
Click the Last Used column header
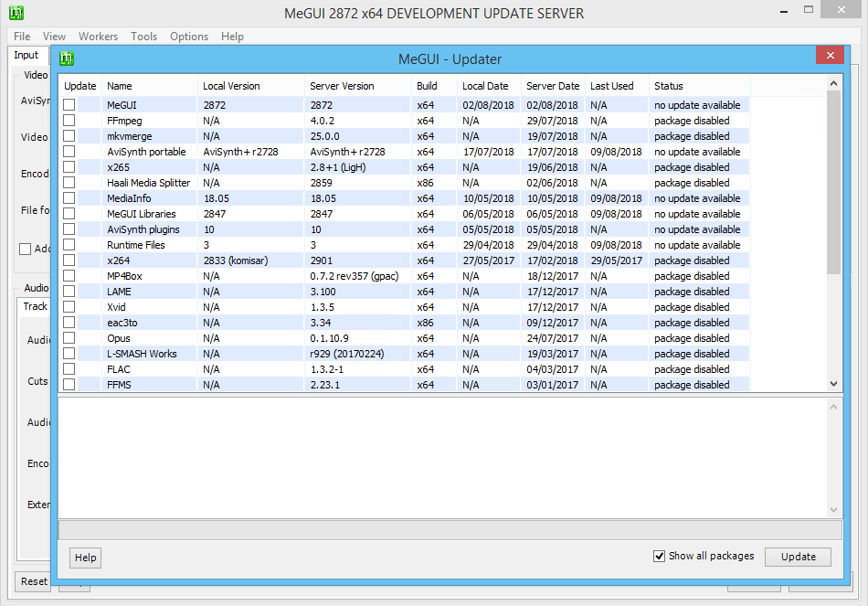(617, 86)
